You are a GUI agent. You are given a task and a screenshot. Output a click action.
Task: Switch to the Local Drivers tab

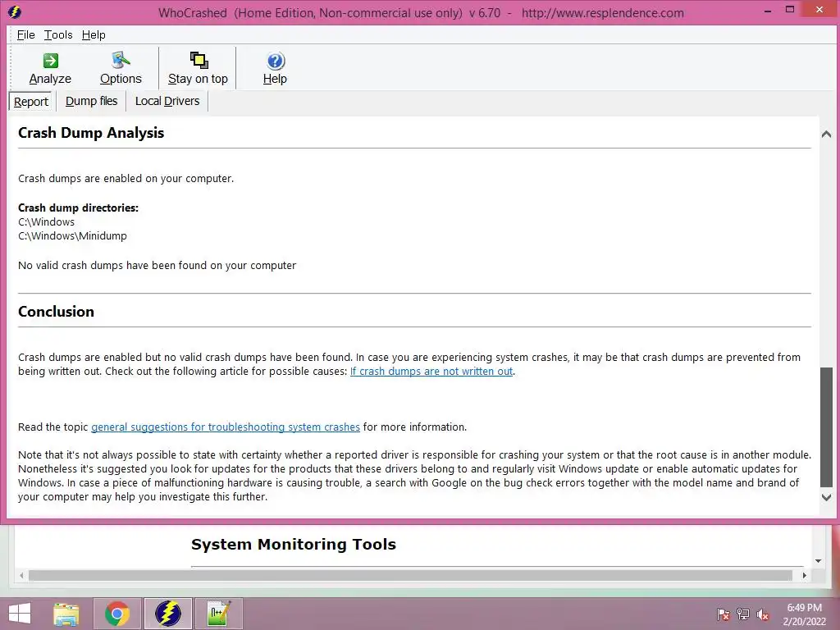167,101
